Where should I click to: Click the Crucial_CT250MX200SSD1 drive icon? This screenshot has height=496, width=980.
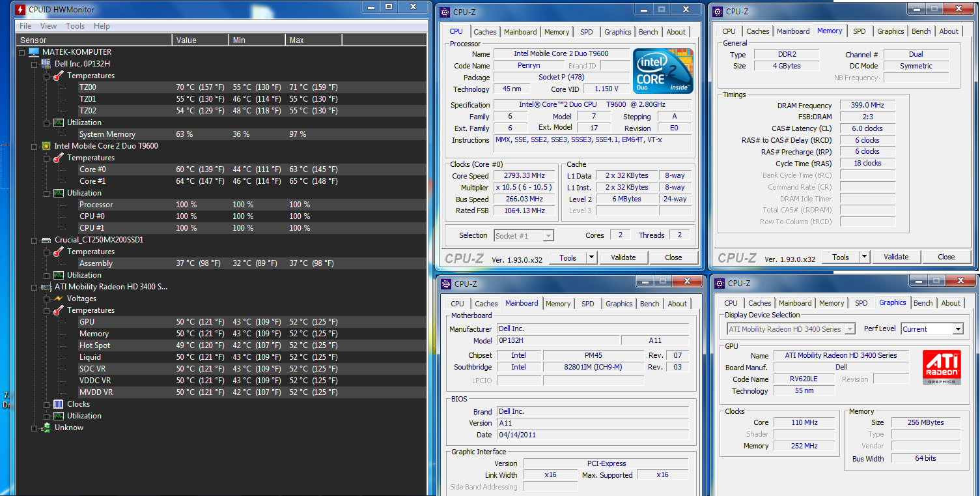46,240
